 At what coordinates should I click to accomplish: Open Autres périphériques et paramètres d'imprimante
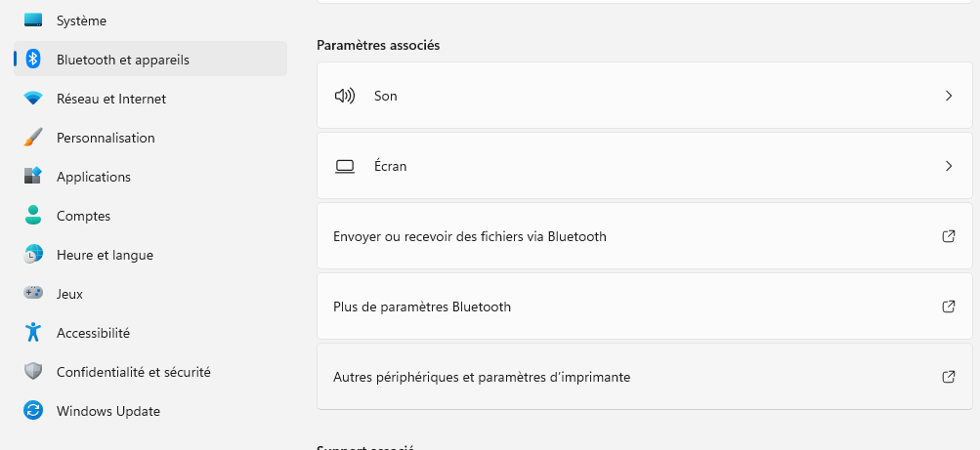coord(644,377)
